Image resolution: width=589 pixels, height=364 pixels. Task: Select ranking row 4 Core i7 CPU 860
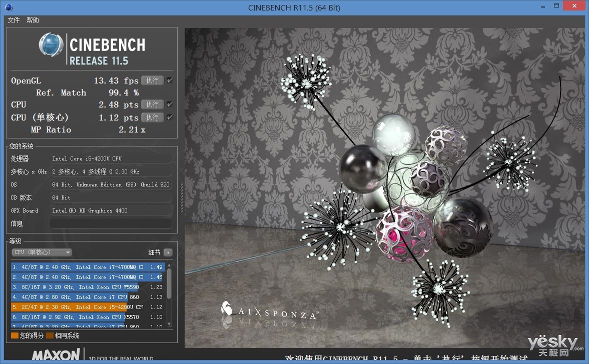tap(88, 297)
